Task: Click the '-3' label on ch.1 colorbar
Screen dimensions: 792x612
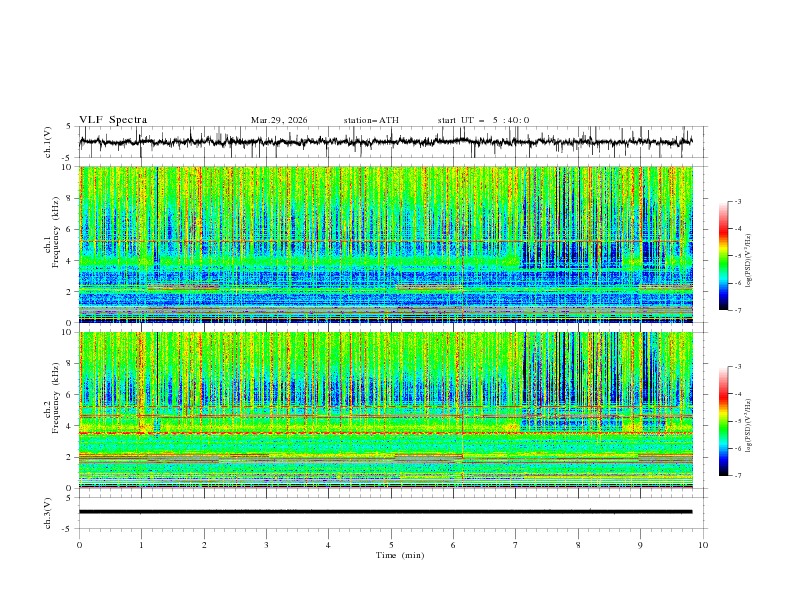Action: (x=737, y=201)
